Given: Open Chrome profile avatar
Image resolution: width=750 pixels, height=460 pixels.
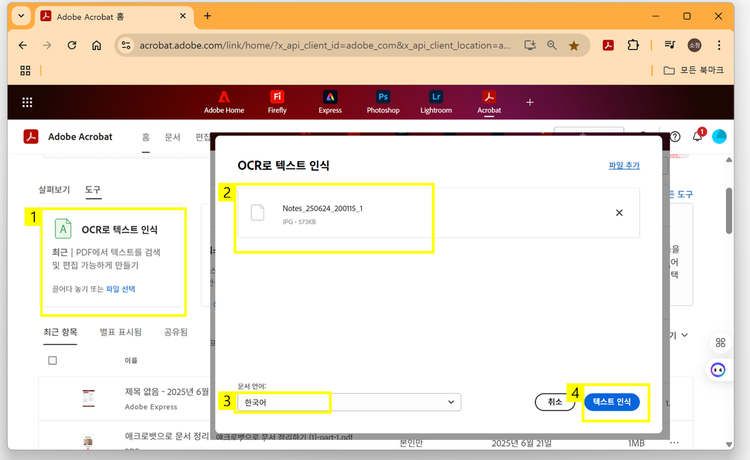Looking at the screenshot, I should tap(694, 45).
